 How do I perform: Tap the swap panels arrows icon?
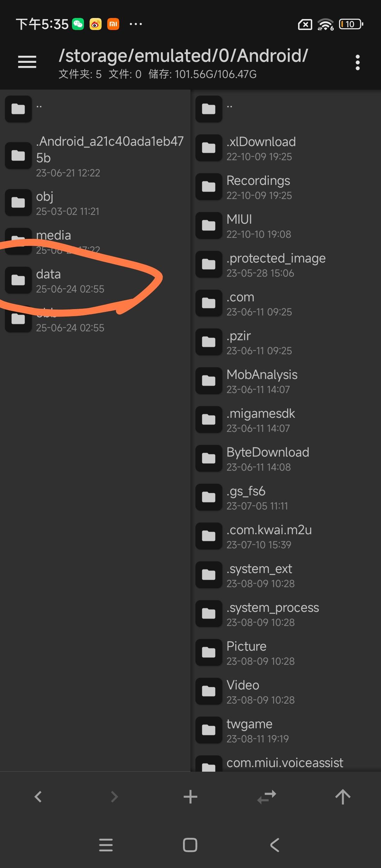pos(267,797)
